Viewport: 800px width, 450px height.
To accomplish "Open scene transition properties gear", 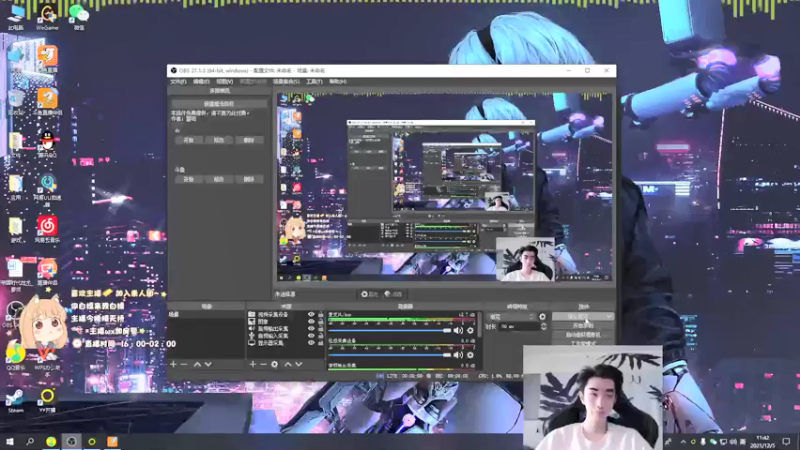I will (542, 317).
